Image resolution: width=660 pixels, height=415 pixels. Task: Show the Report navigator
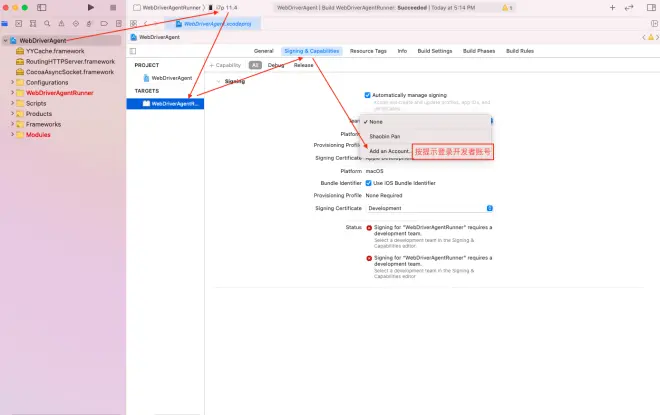point(119,24)
